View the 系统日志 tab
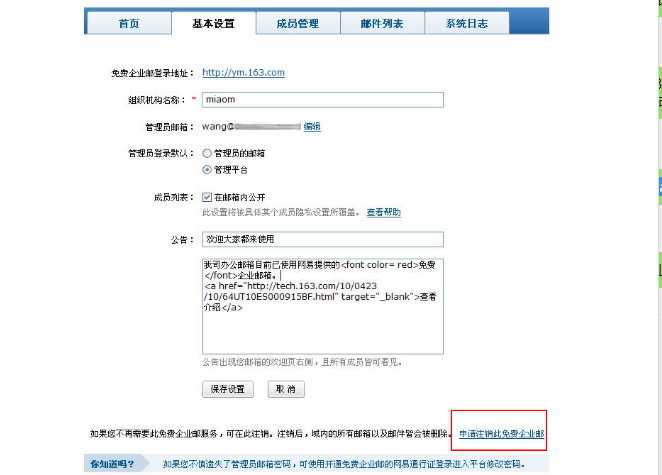This screenshot has width=662, height=475. (466, 23)
